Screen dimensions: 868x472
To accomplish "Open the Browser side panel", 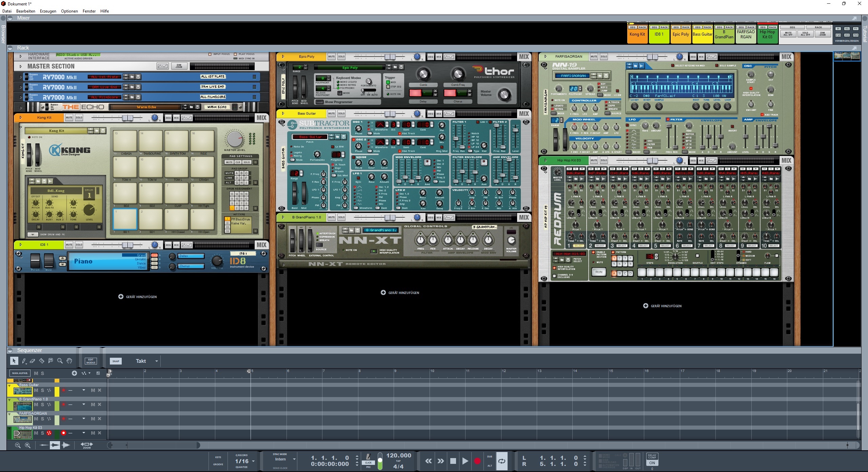I will [x=3, y=34].
